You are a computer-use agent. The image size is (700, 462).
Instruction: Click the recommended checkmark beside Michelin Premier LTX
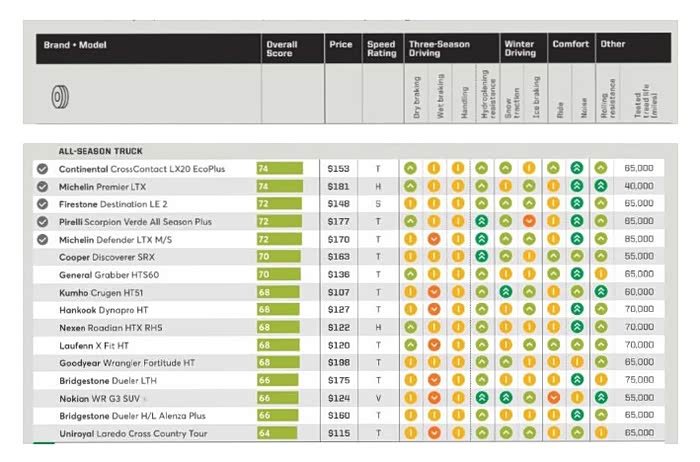tap(42, 187)
